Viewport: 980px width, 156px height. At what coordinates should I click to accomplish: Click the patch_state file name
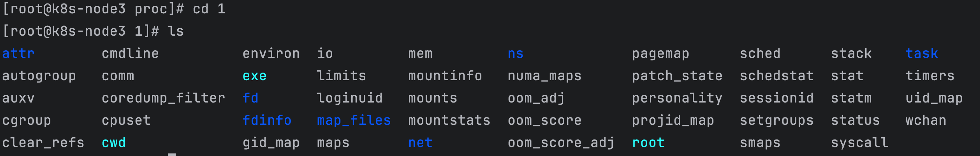click(x=677, y=76)
